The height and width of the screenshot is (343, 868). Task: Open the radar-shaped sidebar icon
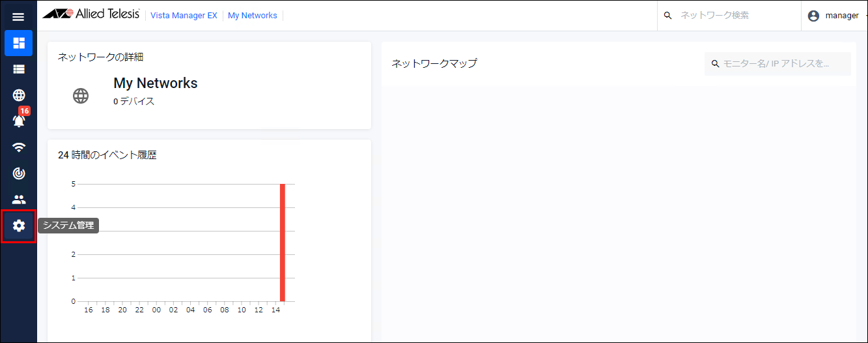18,173
